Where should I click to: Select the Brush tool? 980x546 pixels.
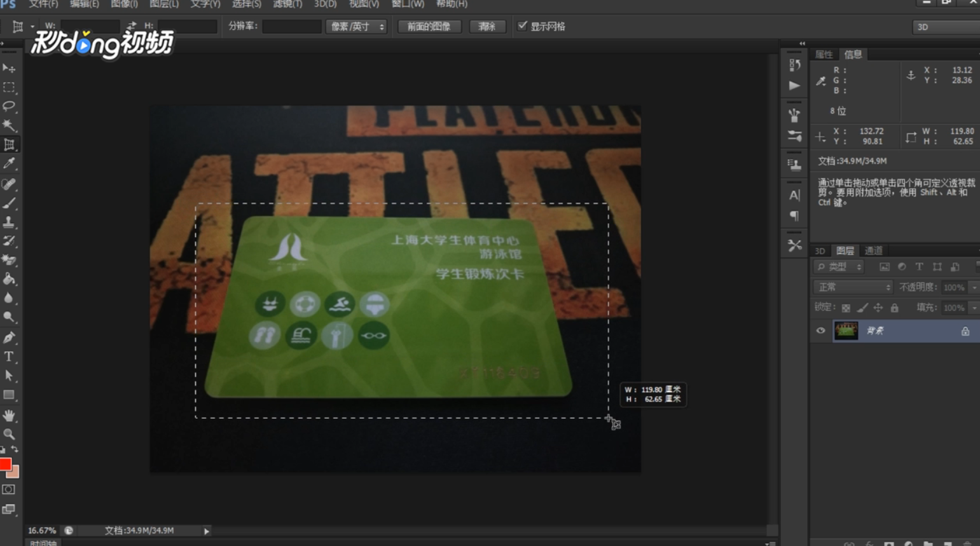[x=9, y=203]
